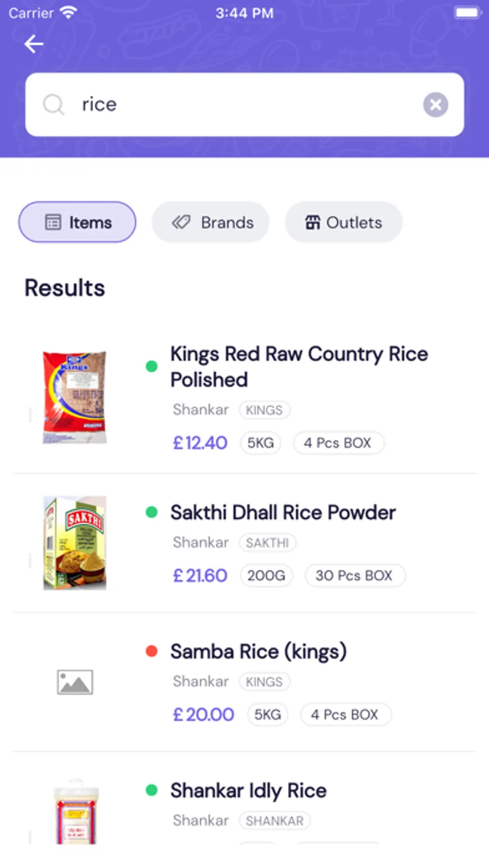Click the red dot beside Samba Rice

click(x=152, y=651)
